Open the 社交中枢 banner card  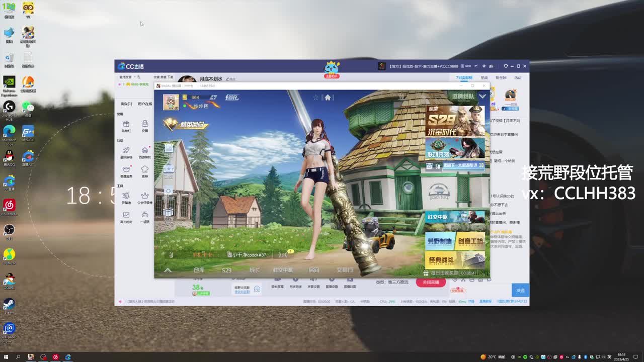coord(455,217)
